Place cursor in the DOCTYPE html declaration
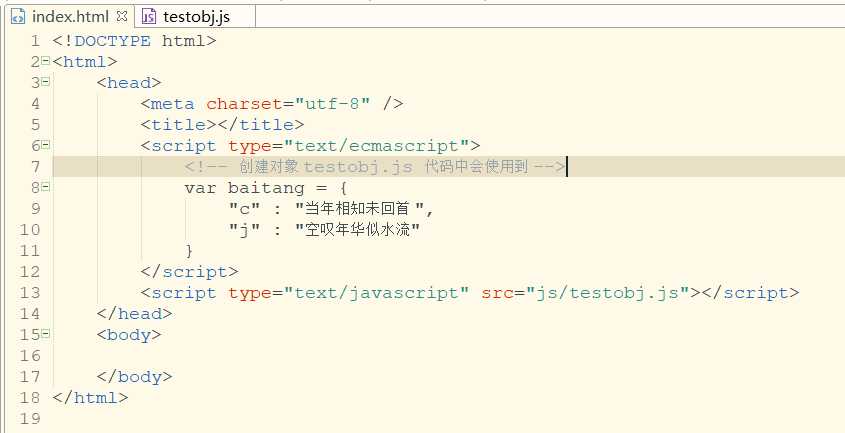The height and width of the screenshot is (433, 845). pyautogui.click(x=134, y=41)
